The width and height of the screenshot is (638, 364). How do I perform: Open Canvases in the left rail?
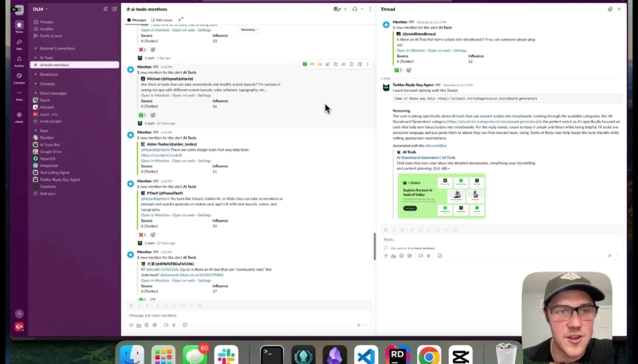pyautogui.click(x=19, y=78)
